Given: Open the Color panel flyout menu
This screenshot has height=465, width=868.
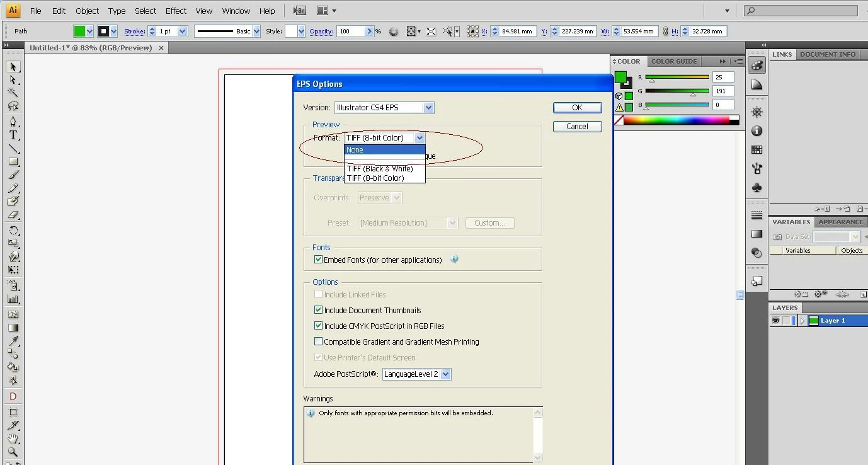Looking at the screenshot, I should pos(739,61).
